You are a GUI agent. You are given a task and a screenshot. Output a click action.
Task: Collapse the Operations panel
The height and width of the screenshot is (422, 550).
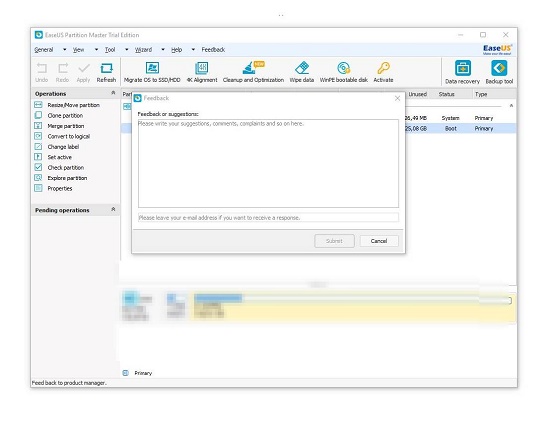(x=113, y=93)
